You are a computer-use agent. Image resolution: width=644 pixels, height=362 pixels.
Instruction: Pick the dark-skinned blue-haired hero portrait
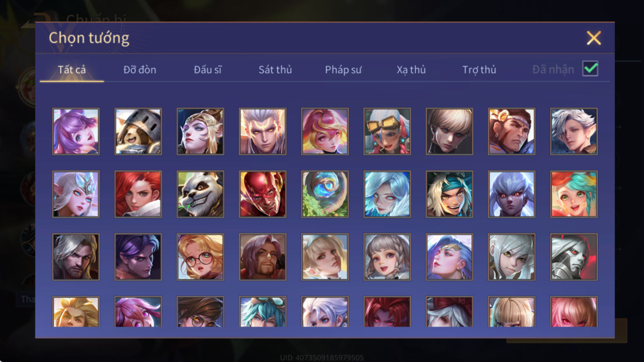click(512, 194)
